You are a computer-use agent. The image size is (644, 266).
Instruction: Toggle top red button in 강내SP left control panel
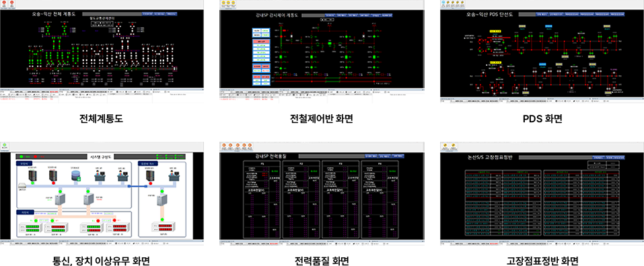click(x=261, y=42)
